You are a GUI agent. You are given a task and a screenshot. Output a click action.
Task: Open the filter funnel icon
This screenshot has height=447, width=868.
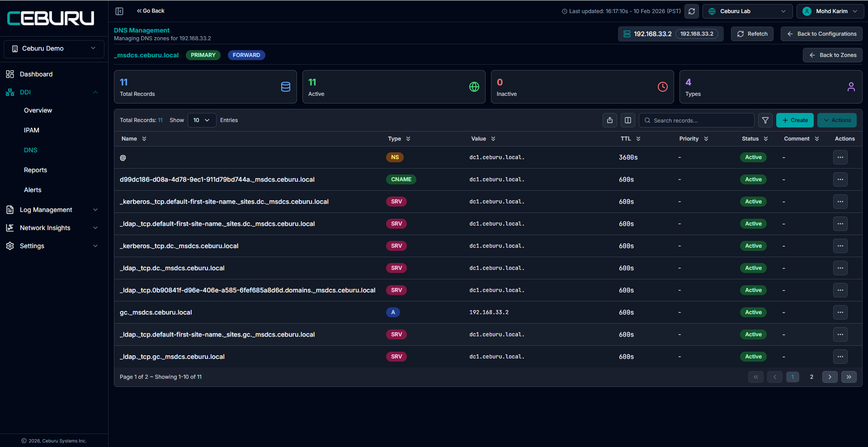click(765, 120)
